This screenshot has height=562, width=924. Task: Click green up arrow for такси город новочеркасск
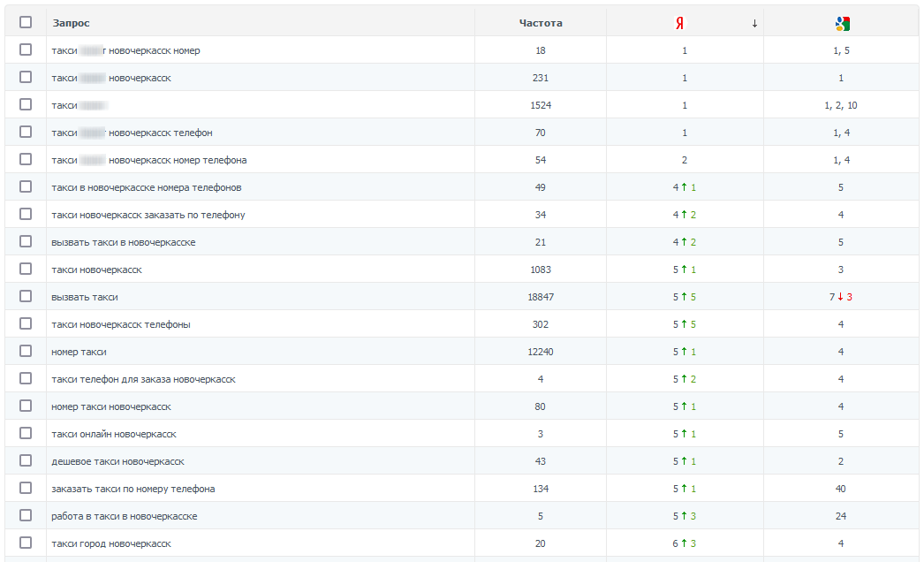[684, 543]
